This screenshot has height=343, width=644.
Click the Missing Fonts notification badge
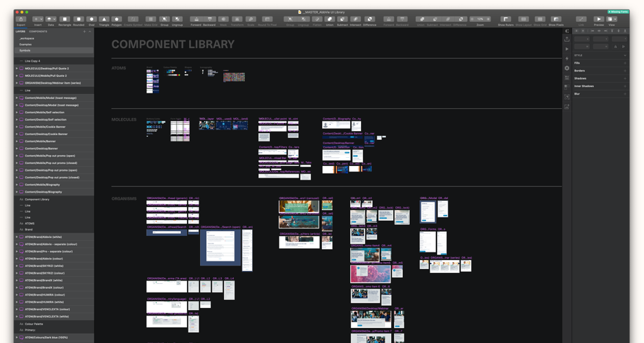[x=618, y=12]
